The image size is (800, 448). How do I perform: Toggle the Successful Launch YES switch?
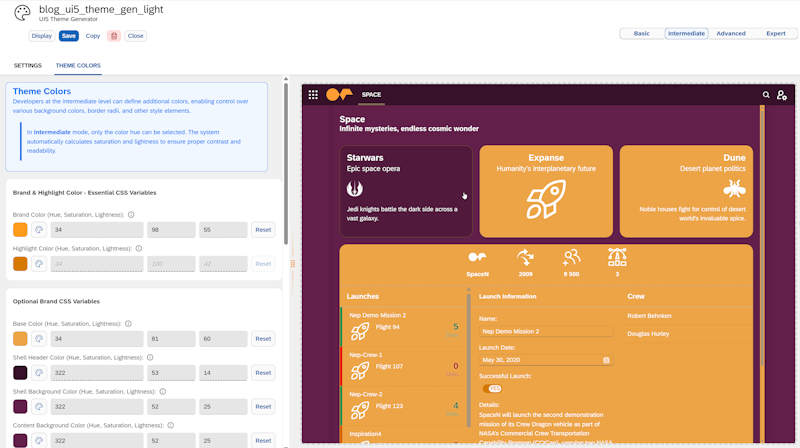[x=492, y=389]
